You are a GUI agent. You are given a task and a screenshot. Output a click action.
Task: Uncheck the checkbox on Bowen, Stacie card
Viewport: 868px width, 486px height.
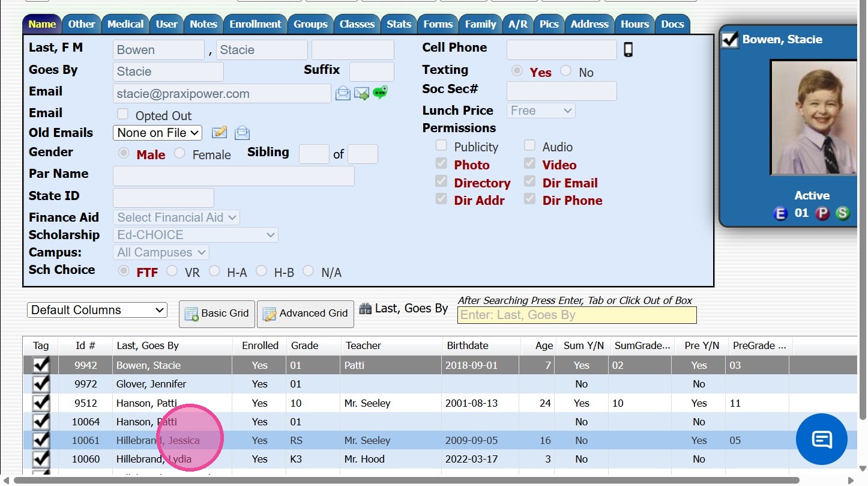tap(730, 40)
